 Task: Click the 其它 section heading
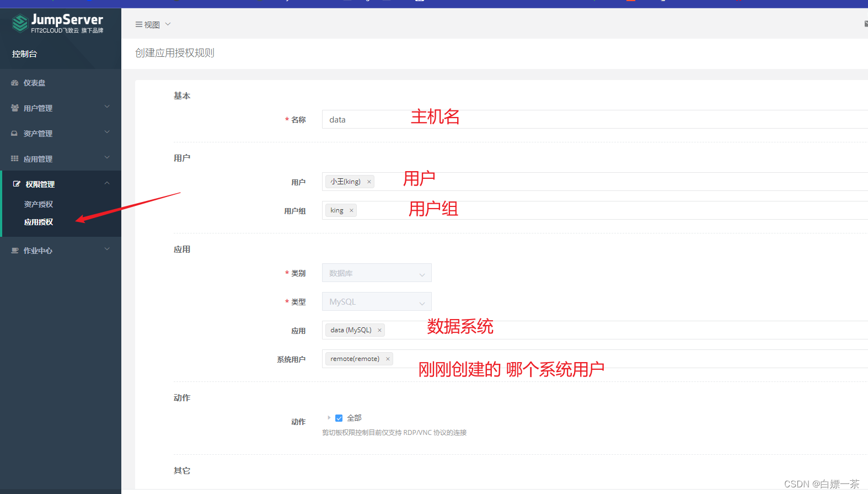click(182, 471)
